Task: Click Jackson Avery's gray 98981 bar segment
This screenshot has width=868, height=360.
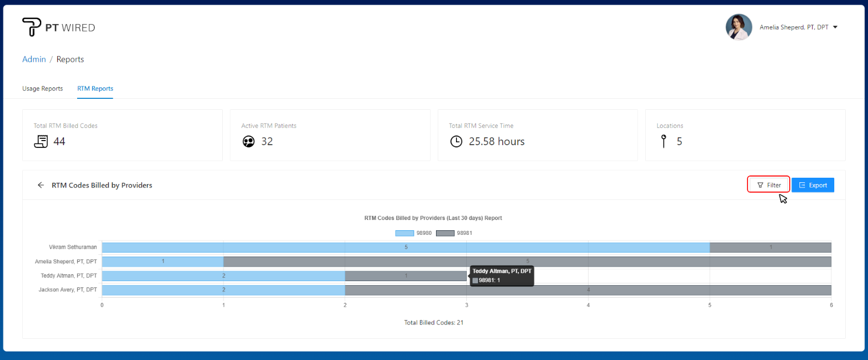Action: pyautogui.click(x=587, y=290)
